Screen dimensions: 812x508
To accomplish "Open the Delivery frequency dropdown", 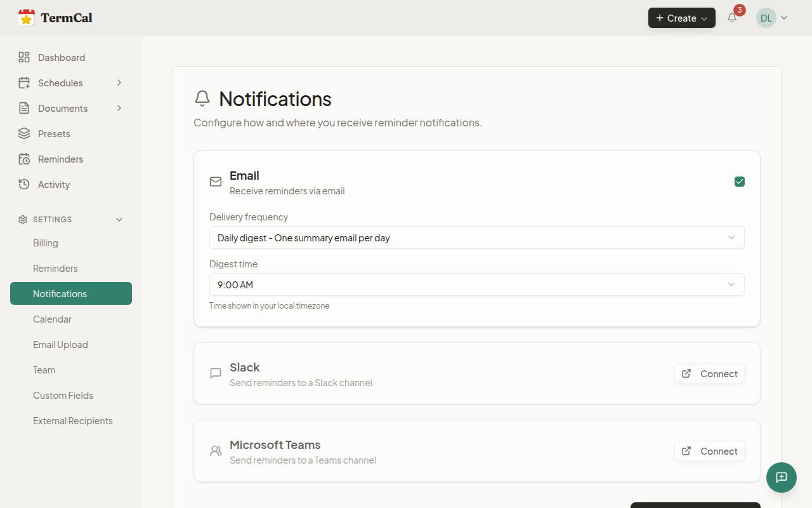I will (476, 237).
